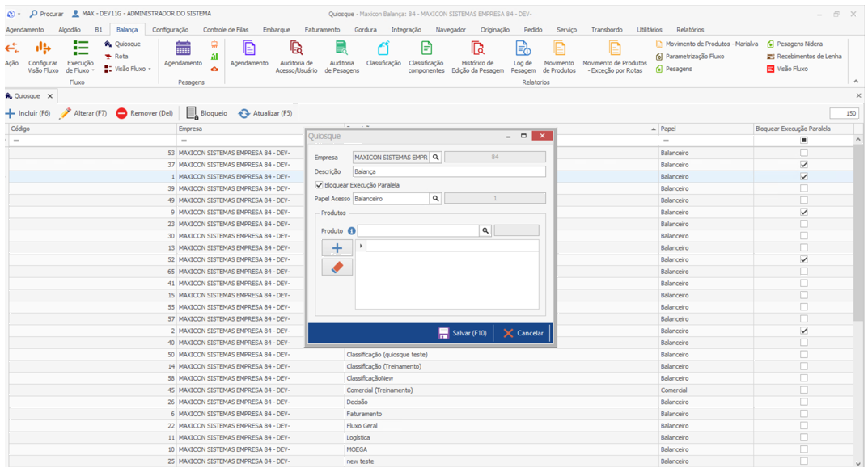Image resolution: width=868 pixels, height=472 pixels.
Task: Switch to the Configuração ribbon tab
Action: (x=171, y=30)
